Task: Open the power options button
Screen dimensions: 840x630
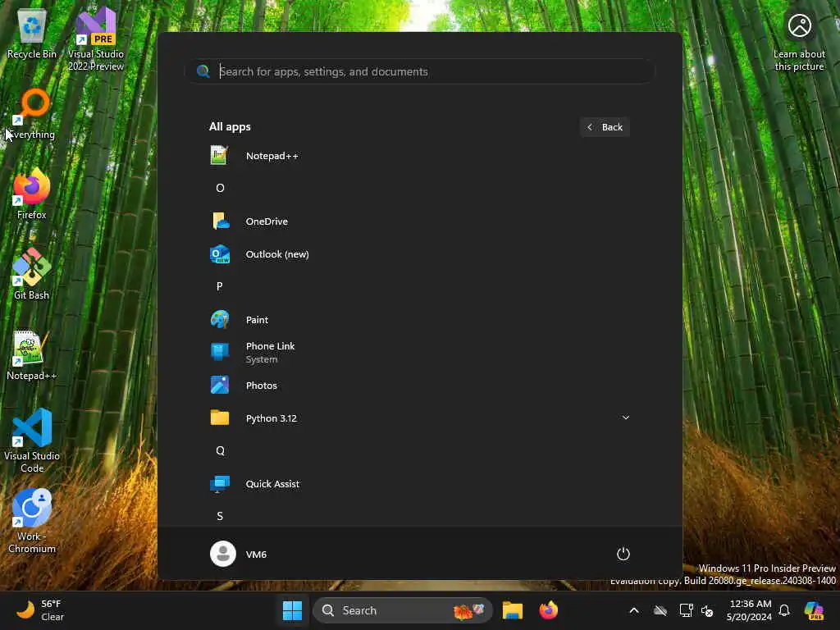Action: pos(623,554)
